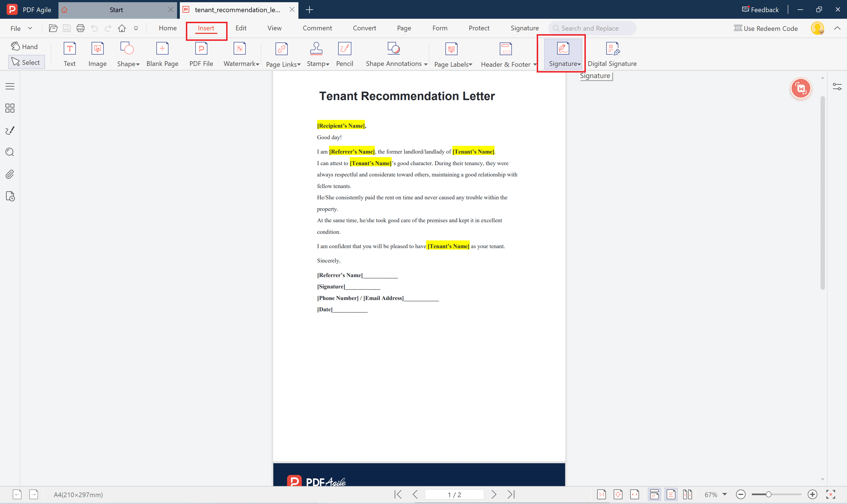Open the Digital Signature tool
This screenshot has height=504, width=847.
tap(612, 54)
